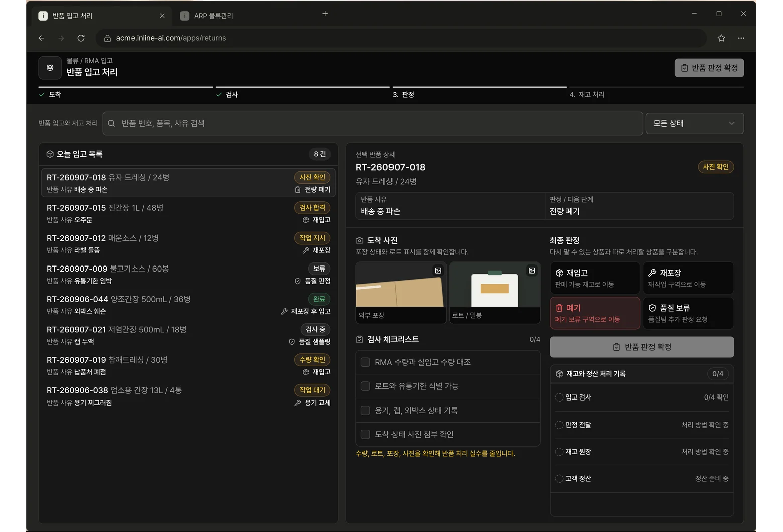Open the browser more-options menu
Image resolution: width=783 pixels, height=532 pixels.
[741, 38]
